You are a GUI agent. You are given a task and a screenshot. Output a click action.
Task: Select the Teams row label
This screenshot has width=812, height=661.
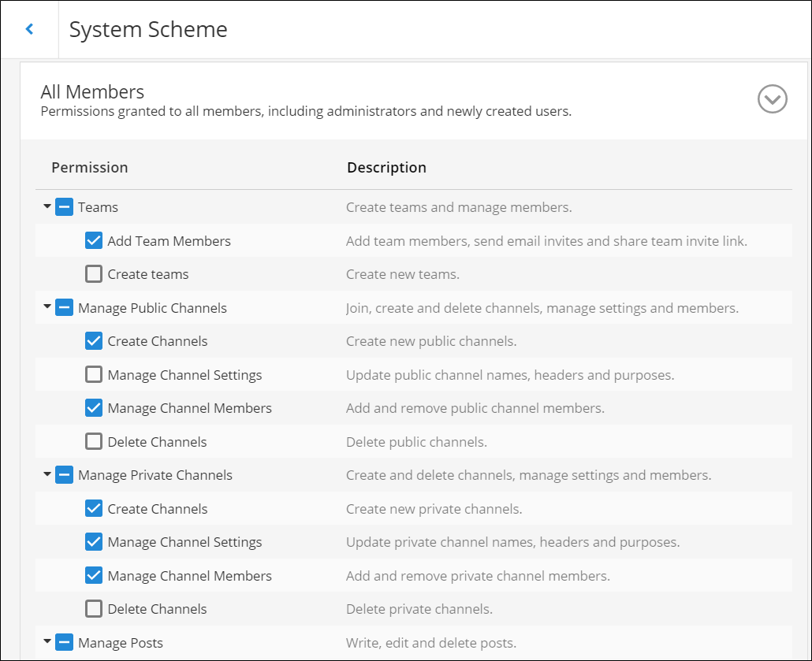point(98,207)
